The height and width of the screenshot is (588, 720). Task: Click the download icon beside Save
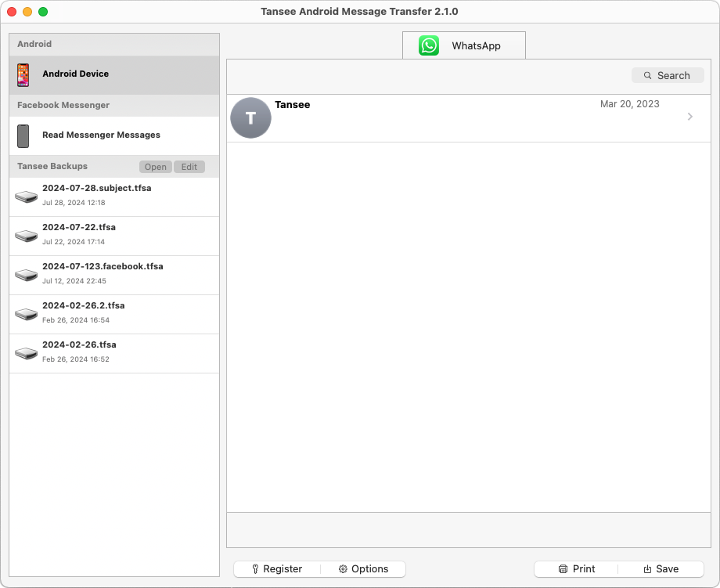(x=647, y=568)
